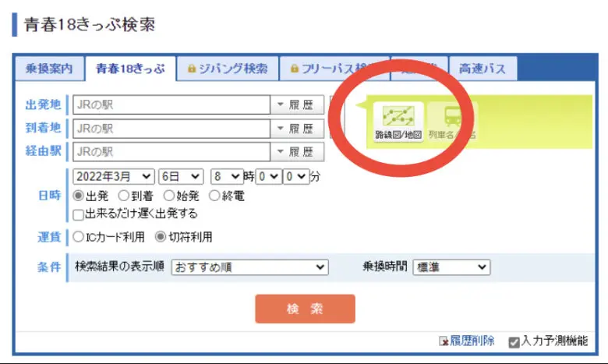
Task: Select the 終電 radio button
Action: [214, 196]
